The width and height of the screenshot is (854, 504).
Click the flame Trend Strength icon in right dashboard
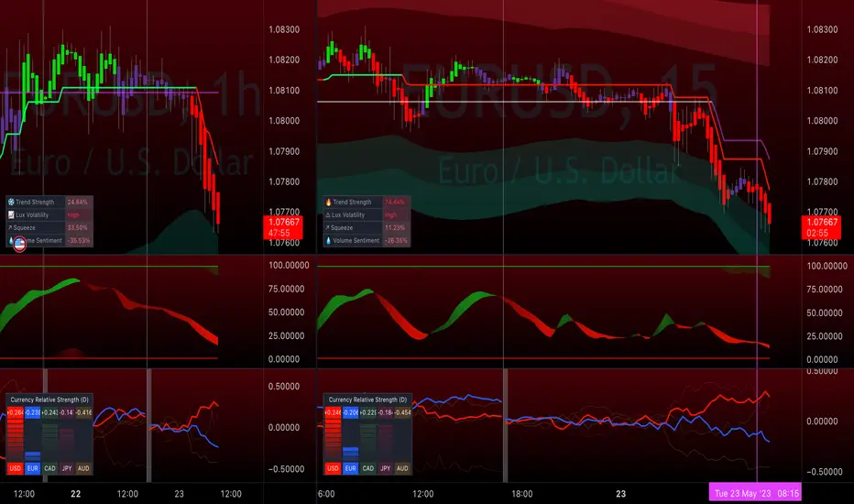328,202
